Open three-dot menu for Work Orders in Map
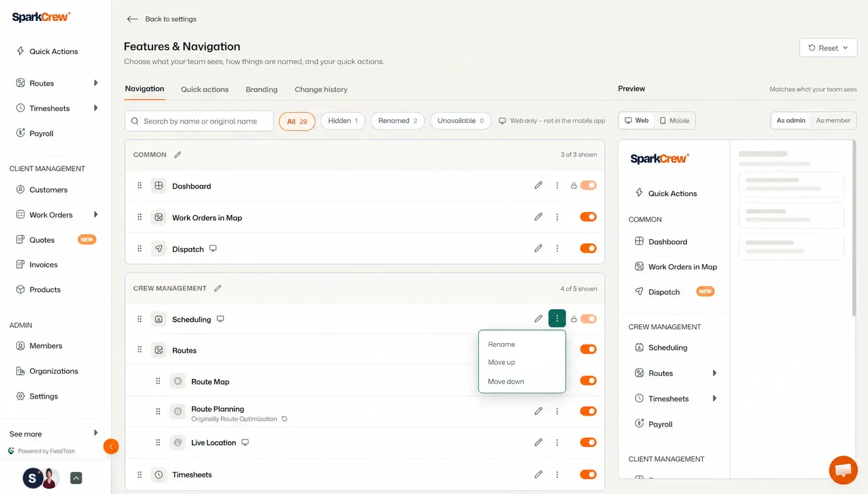The width and height of the screenshot is (868, 494). point(557,217)
